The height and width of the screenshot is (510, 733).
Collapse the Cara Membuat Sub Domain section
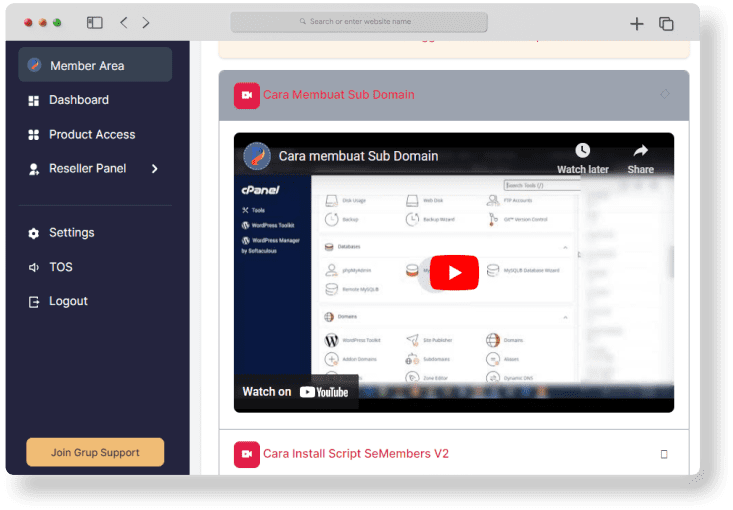[x=664, y=95]
